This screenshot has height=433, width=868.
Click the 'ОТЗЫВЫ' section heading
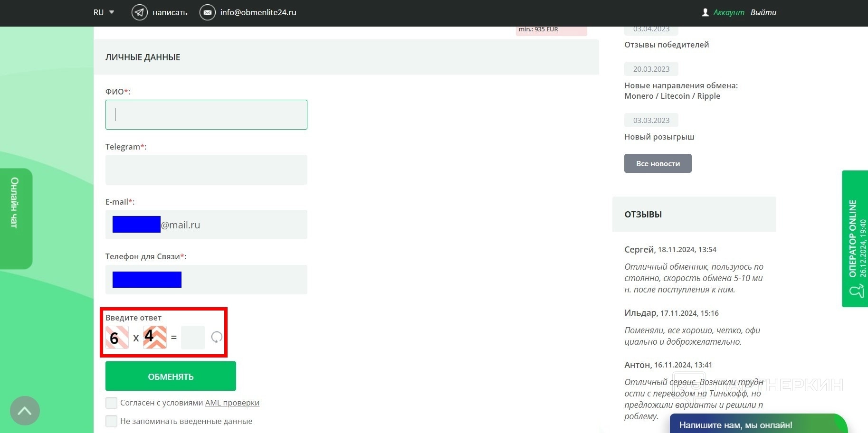click(643, 214)
